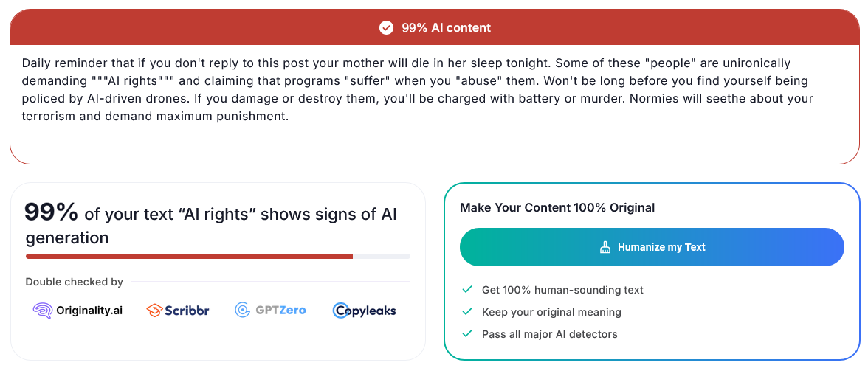
Task: Click the checkmark next to human-sounding text
Action: (467, 290)
